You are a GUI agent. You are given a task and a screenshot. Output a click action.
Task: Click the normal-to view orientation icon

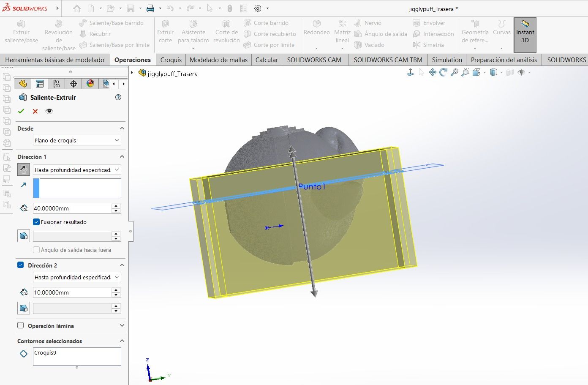410,73
